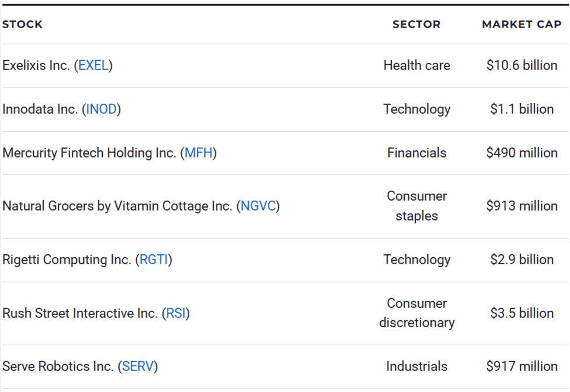Follow the MFH stock symbol link
The image size is (570, 392).
tap(199, 153)
